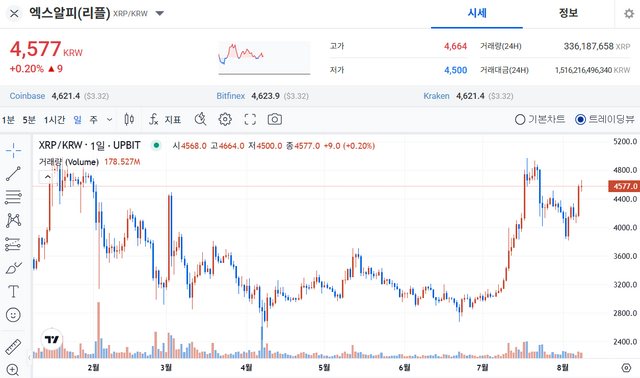Toggle fullscreen chart mode icon

coord(250,119)
